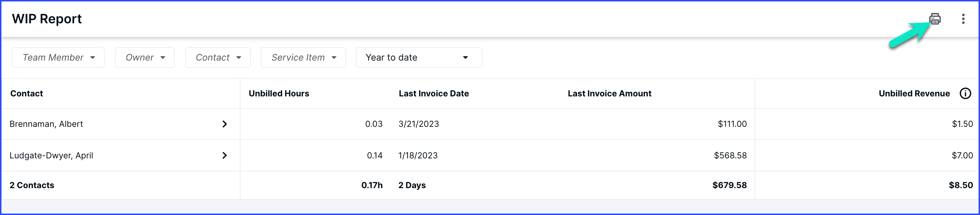Print the WIP Report using printer icon
The height and width of the screenshot is (215, 980).
tap(935, 19)
